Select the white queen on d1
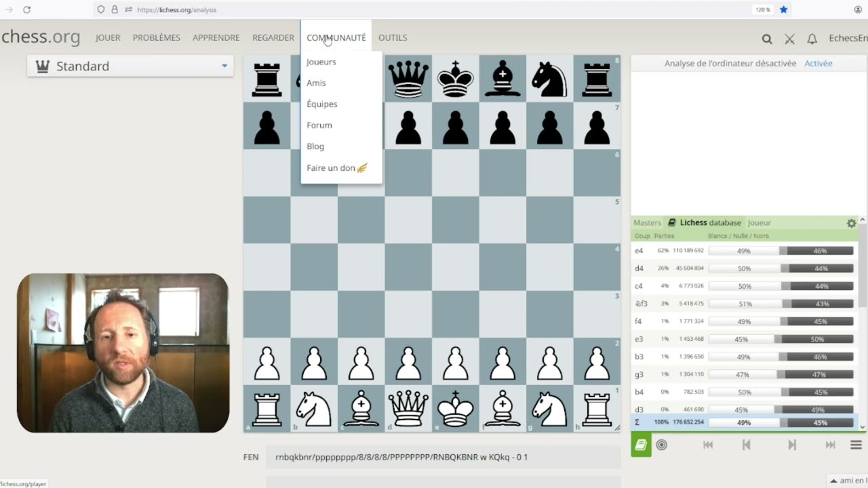This screenshot has height=488, width=868. [408, 409]
